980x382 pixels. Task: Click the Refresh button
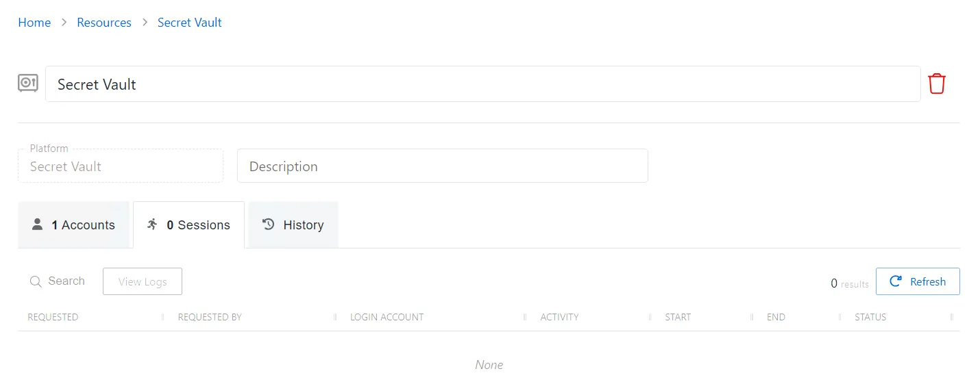[x=918, y=281]
